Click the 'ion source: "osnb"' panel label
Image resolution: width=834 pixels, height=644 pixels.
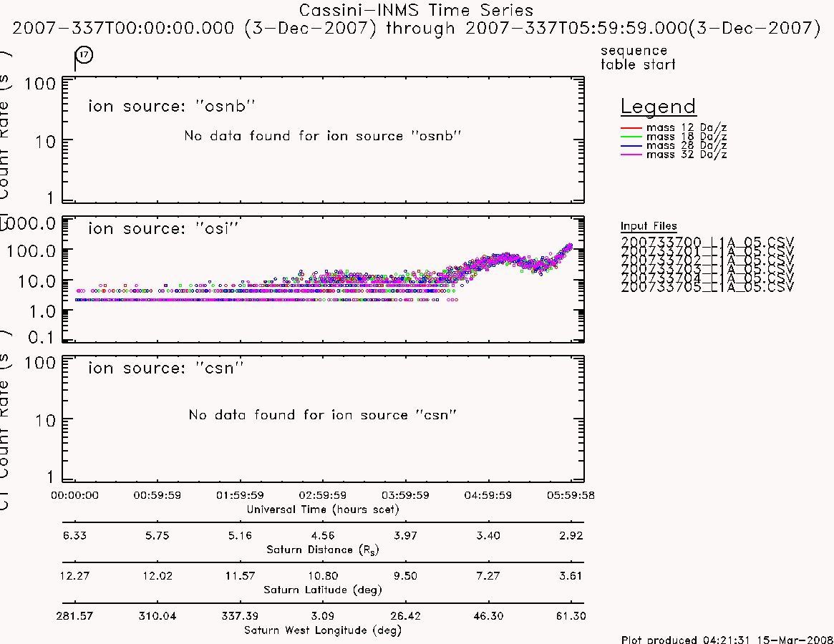[171, 107]
